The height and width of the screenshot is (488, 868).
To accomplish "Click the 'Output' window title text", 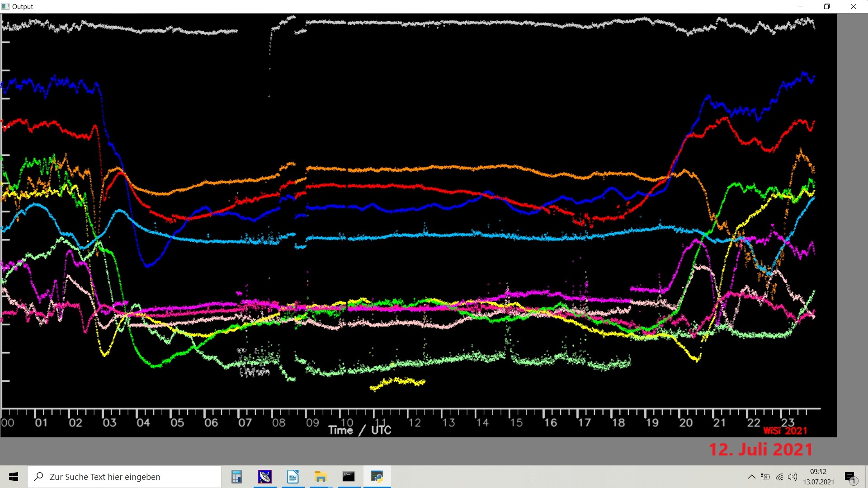I will tap(23, 7).
